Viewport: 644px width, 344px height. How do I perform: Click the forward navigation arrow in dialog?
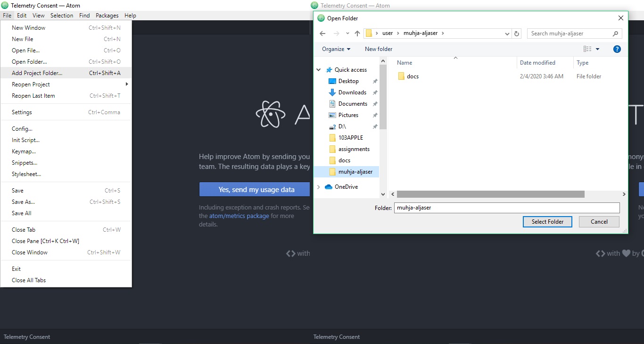pos(336,34)
